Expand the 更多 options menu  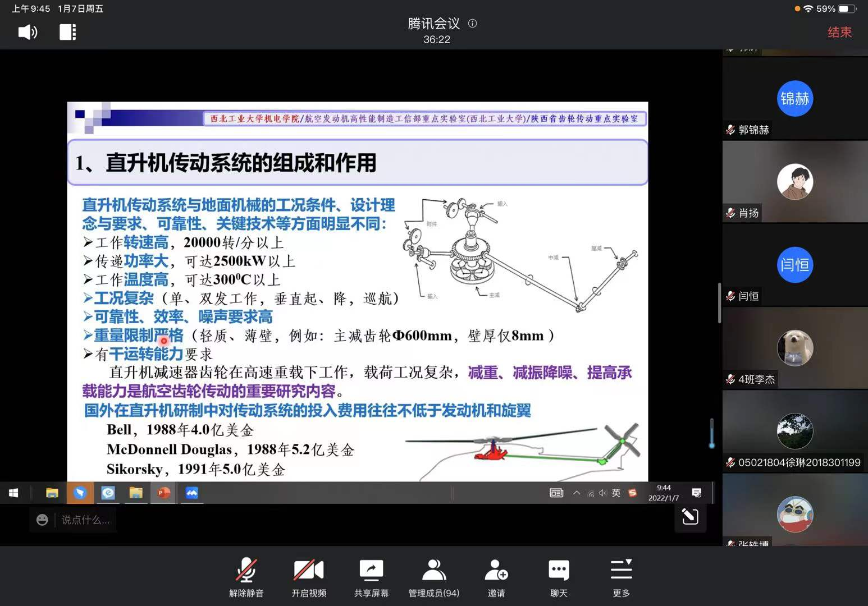pyautogui.click(x=621, y=577)
